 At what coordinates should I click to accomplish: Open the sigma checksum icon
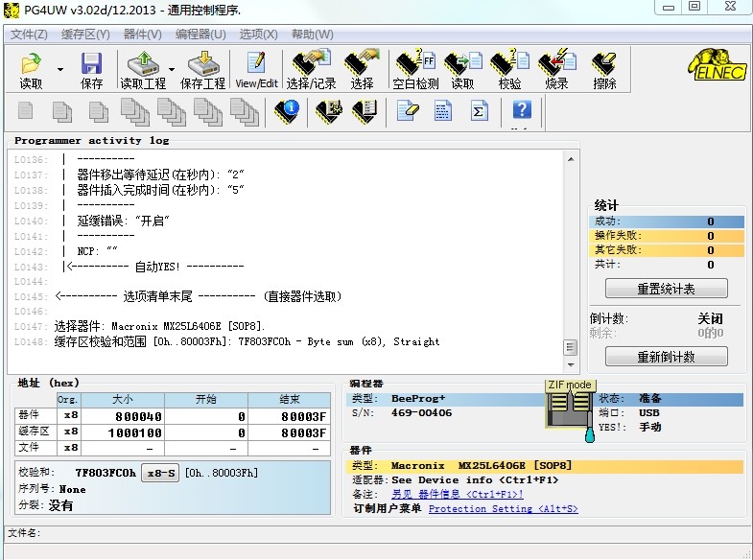coord(479,111)
